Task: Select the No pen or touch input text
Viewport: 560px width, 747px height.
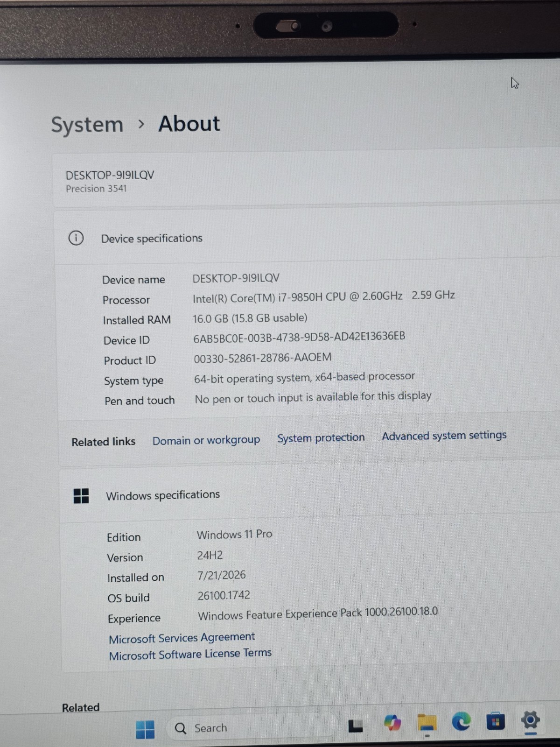Action: point(313,397)
